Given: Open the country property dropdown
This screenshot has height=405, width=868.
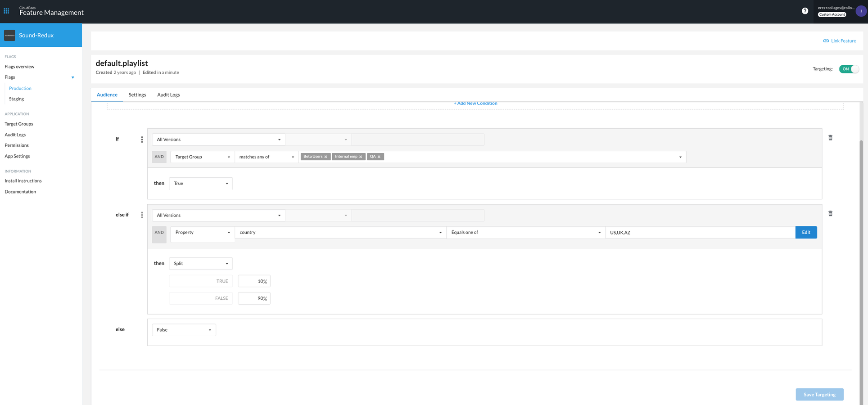Looking at the screenshot, I should point(340,233).
